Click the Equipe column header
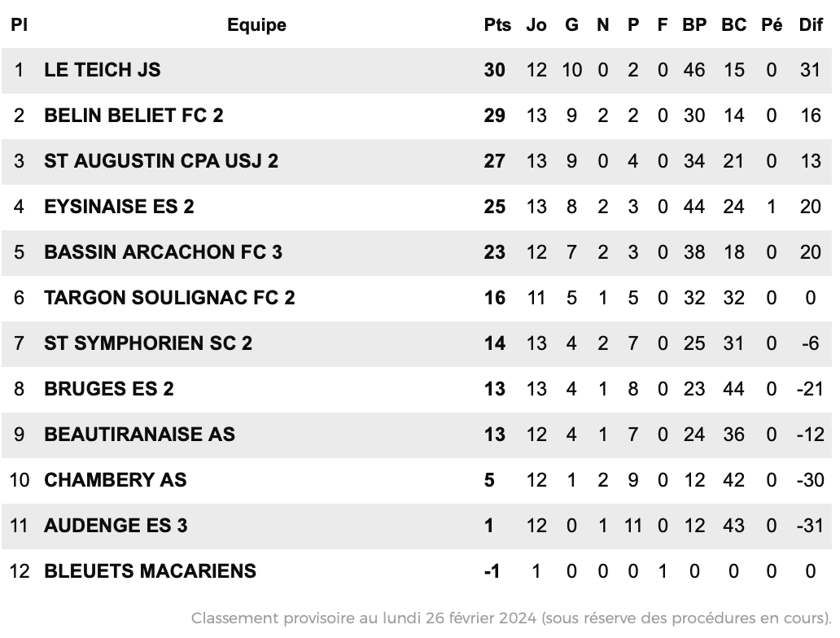 [256, 25]
